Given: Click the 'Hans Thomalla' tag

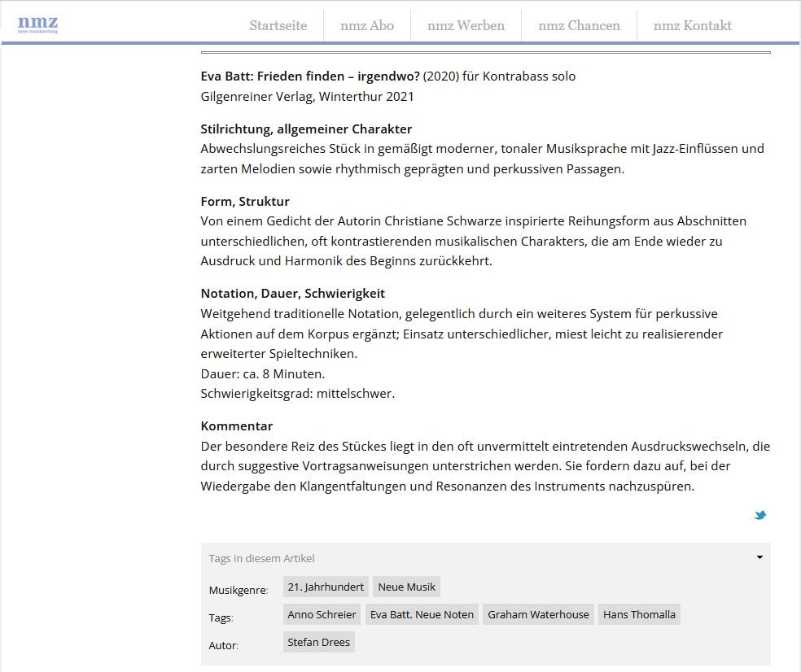Looking at the screenshot, I should pos(639,613).
